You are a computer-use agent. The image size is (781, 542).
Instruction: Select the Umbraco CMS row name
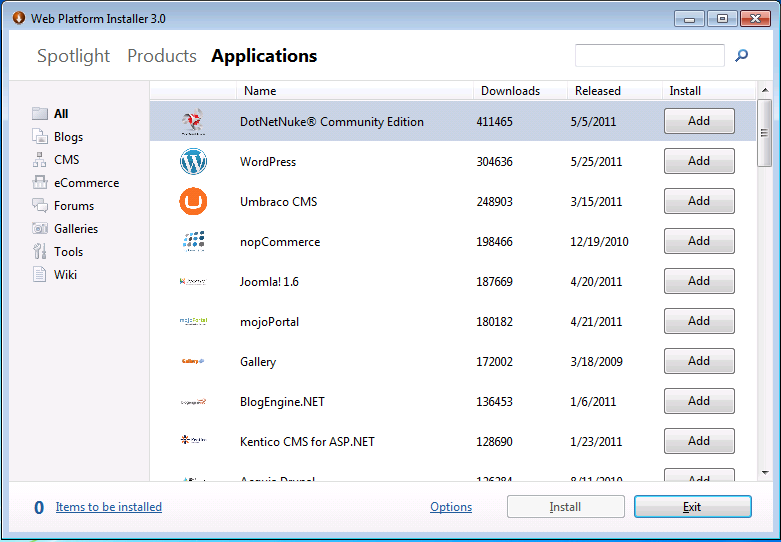278,202
